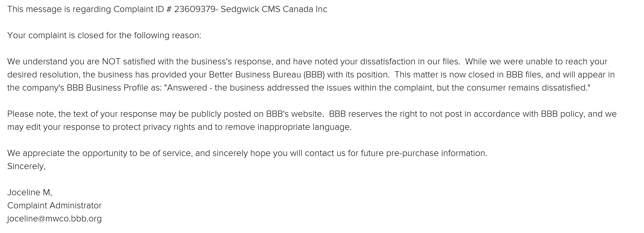The height and width of the screenshot is (233, 644).
Task: Click the title "Complaint Administrator"
Action: [x=54, y=206]
